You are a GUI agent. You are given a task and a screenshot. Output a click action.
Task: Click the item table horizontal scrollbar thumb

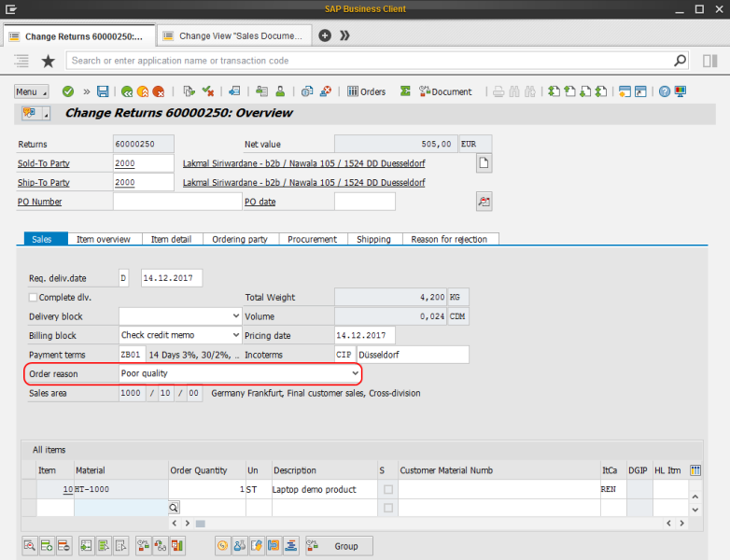click(201, 524)
